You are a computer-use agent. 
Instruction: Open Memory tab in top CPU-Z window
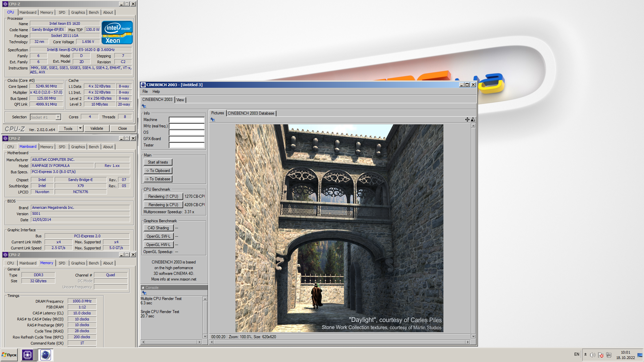(47, 12)
